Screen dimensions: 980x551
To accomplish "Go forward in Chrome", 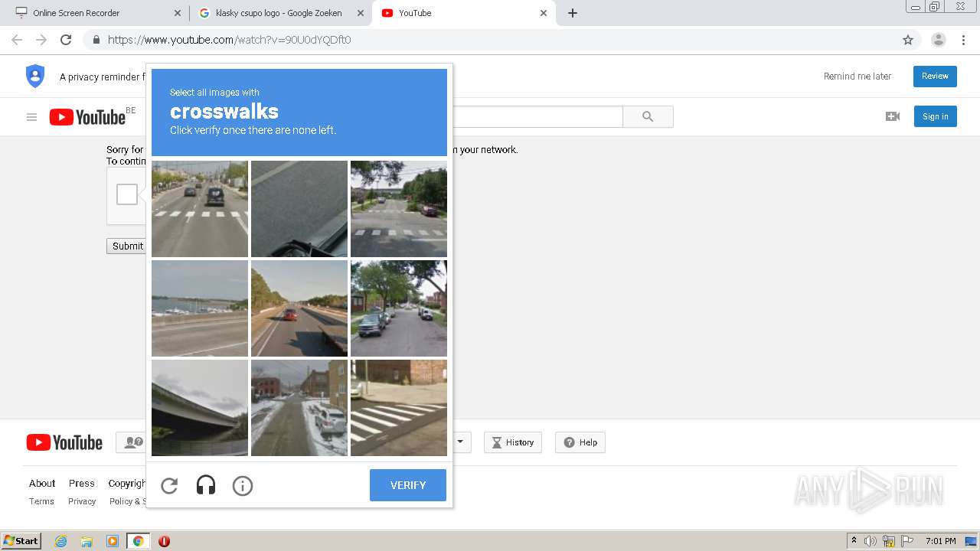I will (41, 40).
